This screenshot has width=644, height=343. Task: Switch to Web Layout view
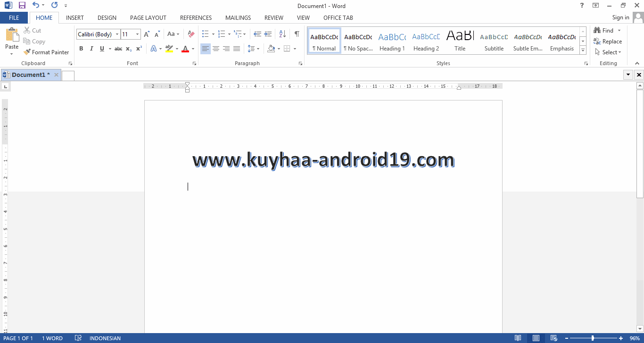(554, 338)
